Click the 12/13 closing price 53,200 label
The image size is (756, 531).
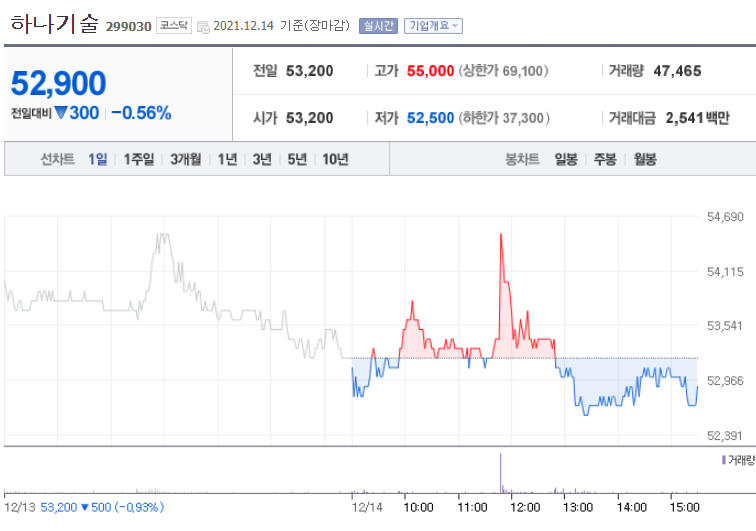click(x=59, y=507)
